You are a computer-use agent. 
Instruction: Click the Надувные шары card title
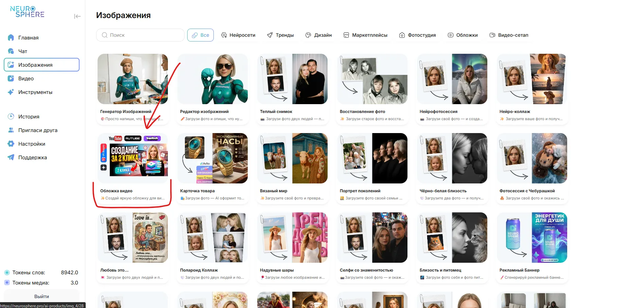pos(277,270)
